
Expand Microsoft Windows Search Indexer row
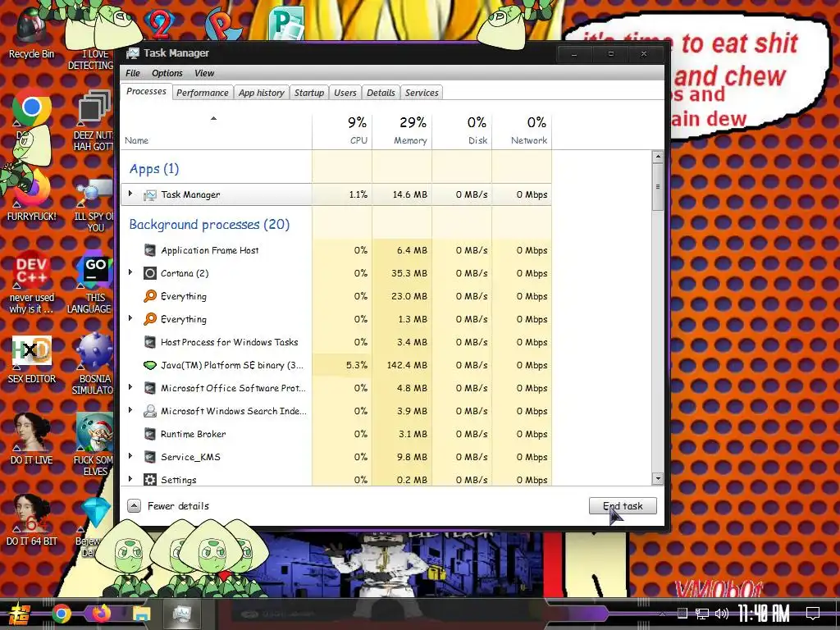130,410
